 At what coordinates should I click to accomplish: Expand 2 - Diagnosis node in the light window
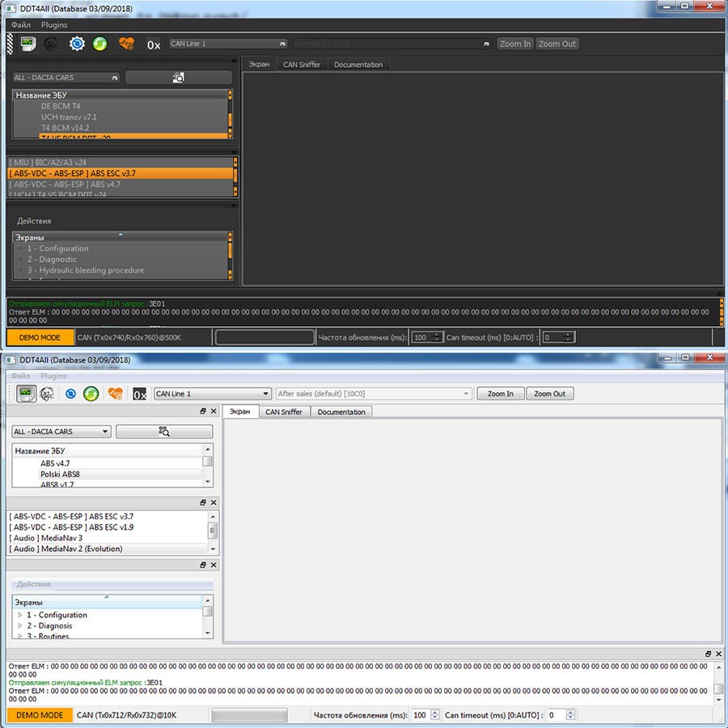pyautogui.click(x=20, y=625)
